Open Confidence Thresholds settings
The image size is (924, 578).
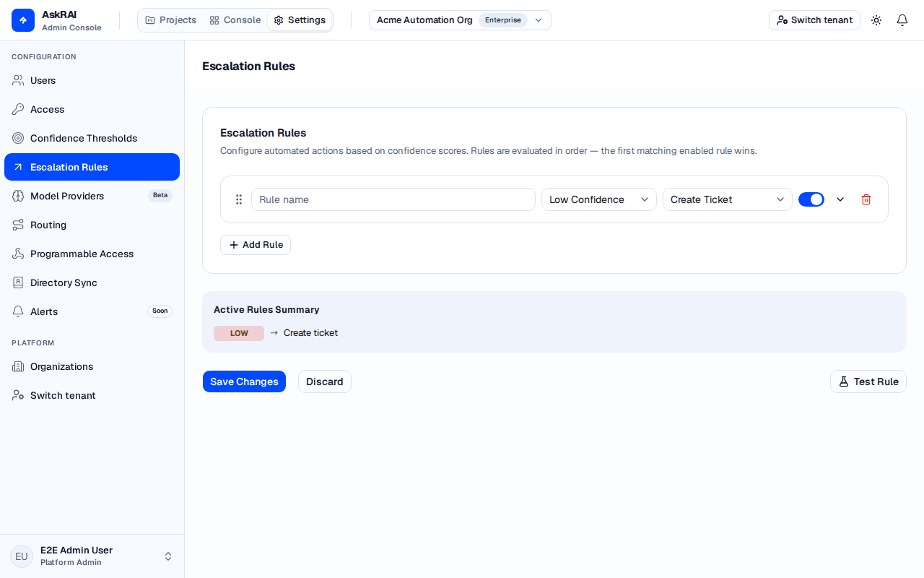click(x=92, y=138)
